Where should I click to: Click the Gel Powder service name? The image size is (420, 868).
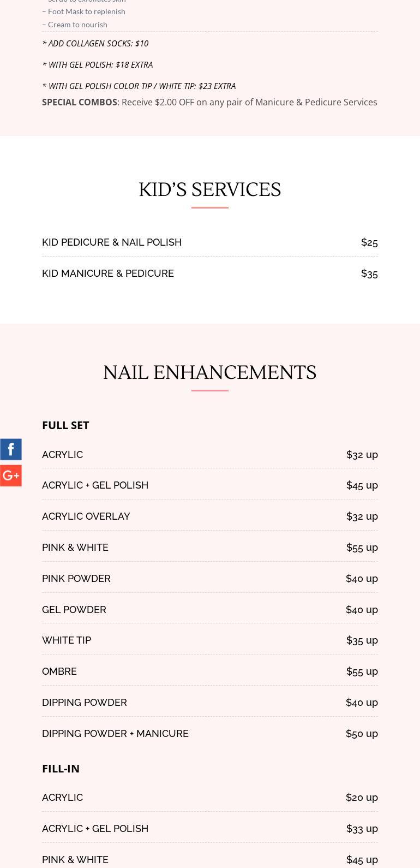coord(74,609)
